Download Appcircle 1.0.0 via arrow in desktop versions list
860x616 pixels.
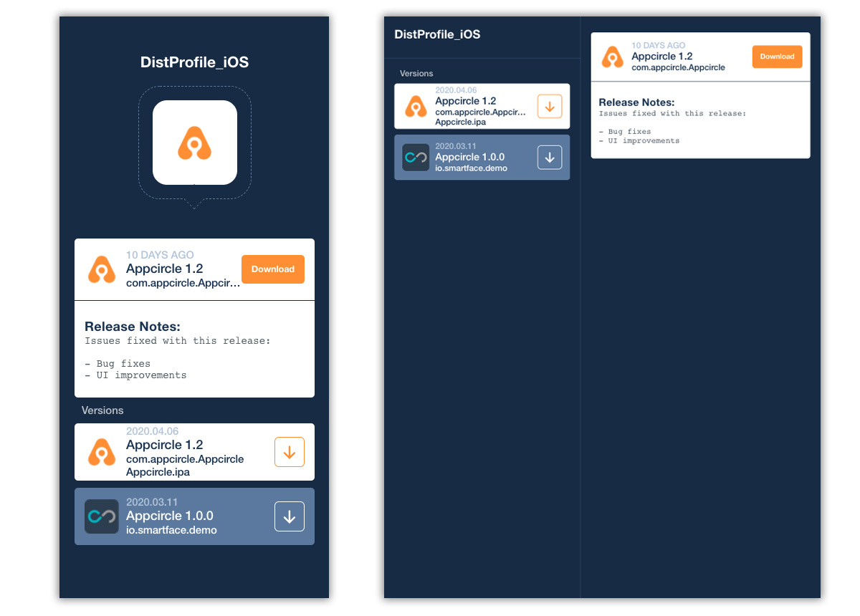[x=550, y=158]
